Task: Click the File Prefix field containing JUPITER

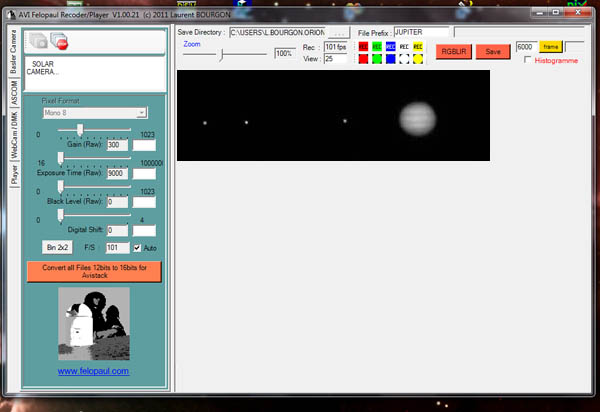Action: 421,32
